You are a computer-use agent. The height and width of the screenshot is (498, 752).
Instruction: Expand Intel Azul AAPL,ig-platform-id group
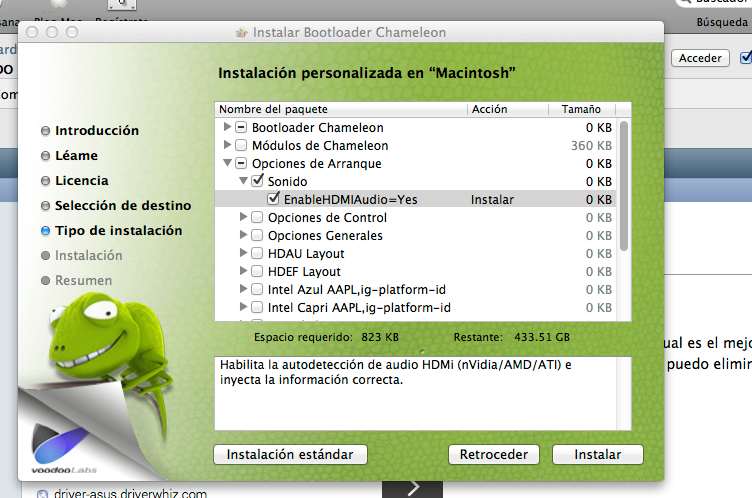click(244, 289)
